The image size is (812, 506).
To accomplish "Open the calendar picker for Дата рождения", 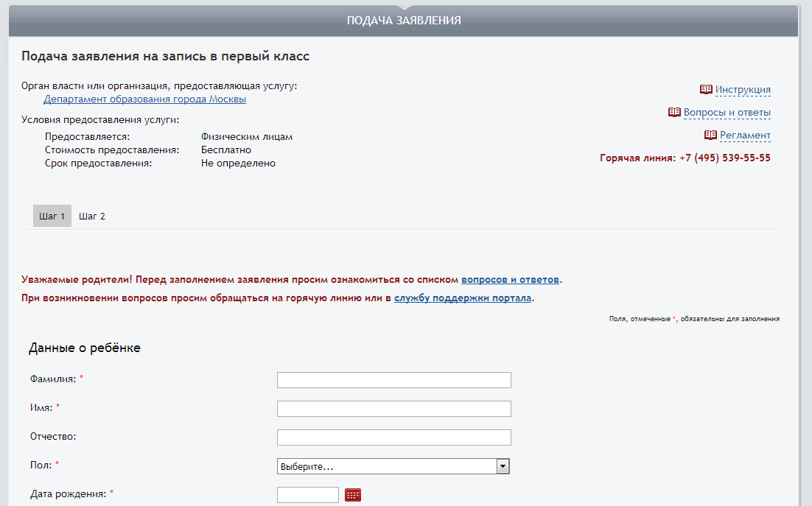I will pyautogui.click(x=353, y=495).
